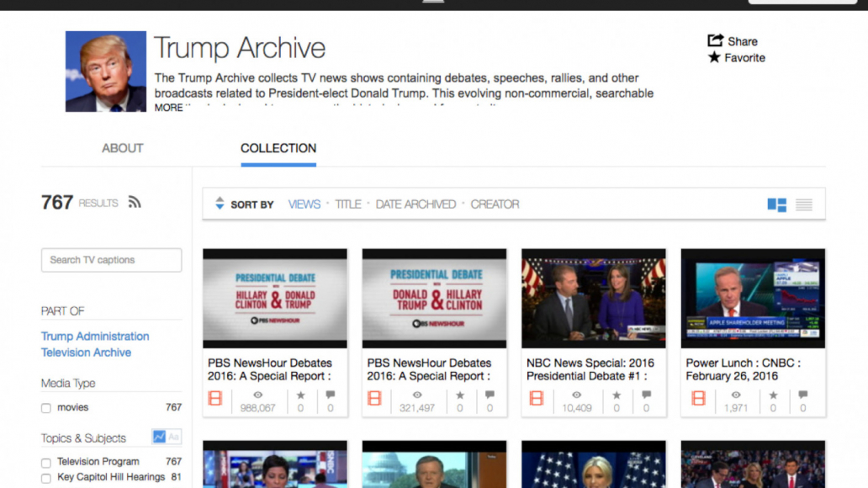Image resolution: width=868 pixels, height=488 pixels.
Task: Click comment bubble on 988,067-view card
Action: pyautogui.click(x=331, y=395)
